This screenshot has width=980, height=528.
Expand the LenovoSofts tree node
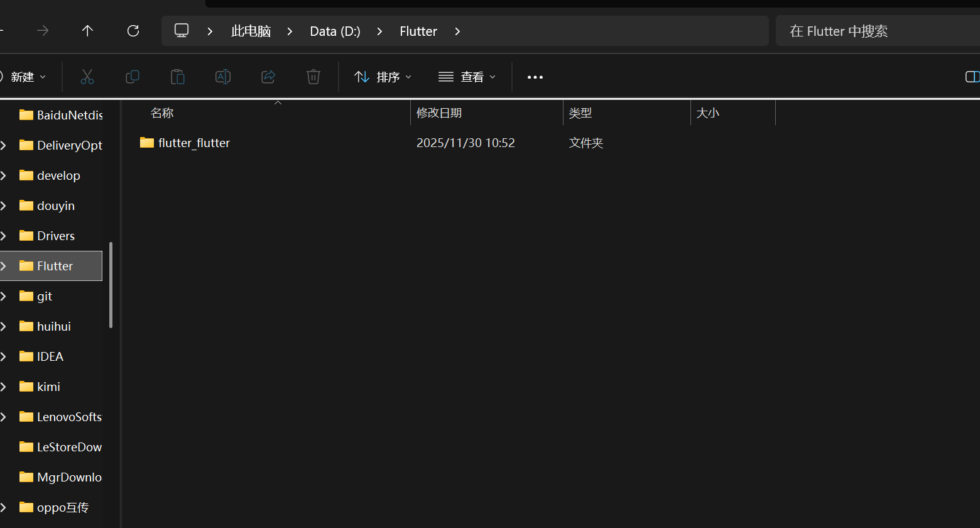pyautogui.click(x=3, y=417)
